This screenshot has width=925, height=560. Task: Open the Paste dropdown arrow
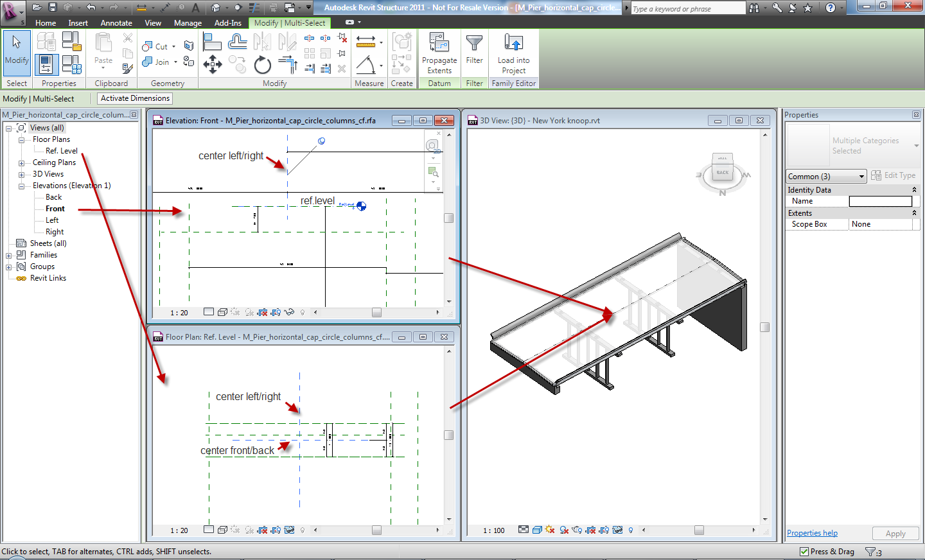[x=103, y=68]
